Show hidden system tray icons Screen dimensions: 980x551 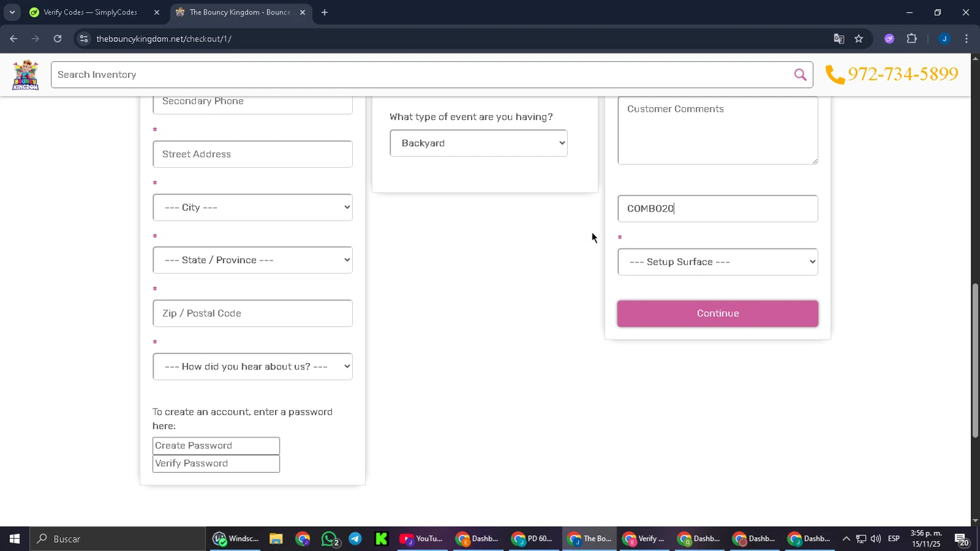tap(846, 539)
